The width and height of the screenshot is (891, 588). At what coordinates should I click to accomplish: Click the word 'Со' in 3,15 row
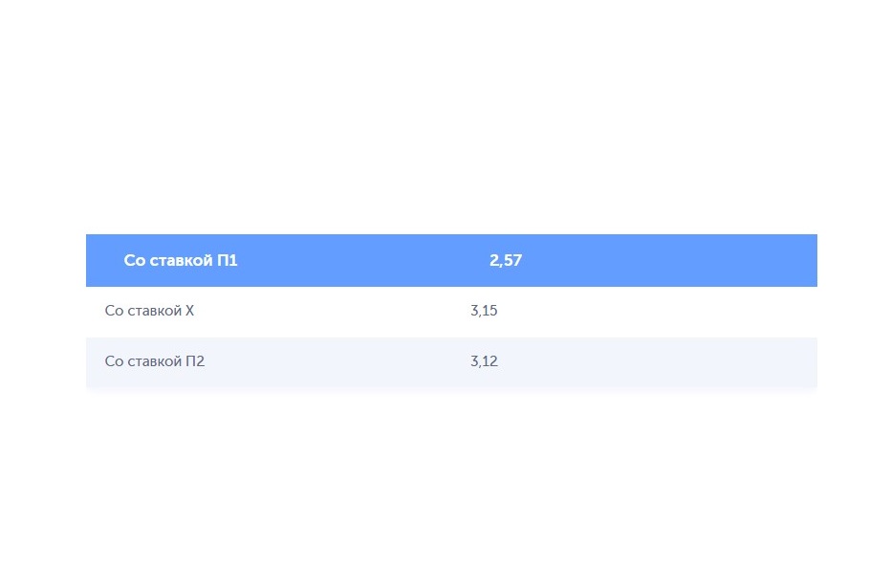[114, 311]
